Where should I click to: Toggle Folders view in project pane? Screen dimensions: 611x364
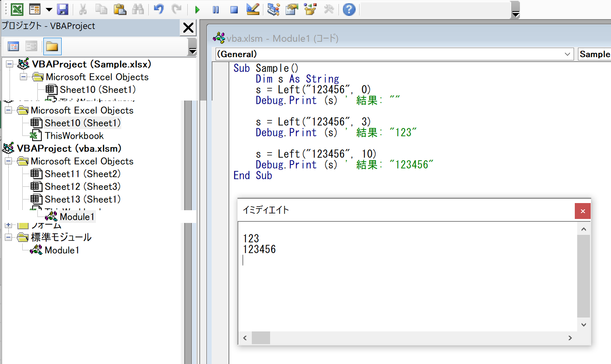(52, 46)
